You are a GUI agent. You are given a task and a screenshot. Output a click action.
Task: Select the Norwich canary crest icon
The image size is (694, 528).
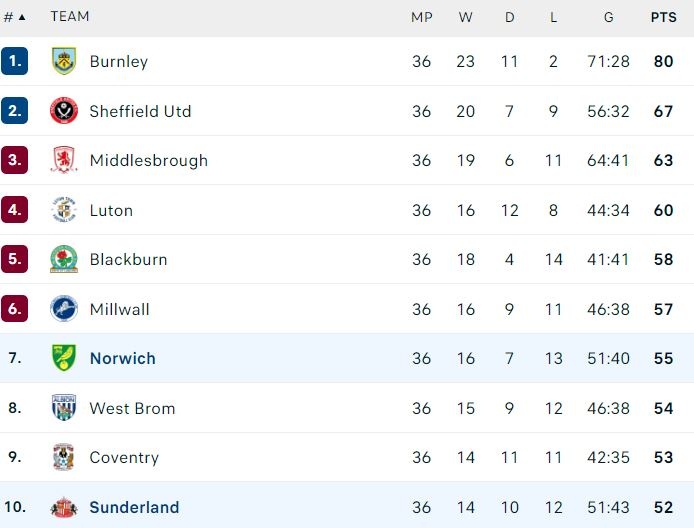point(64,358)
